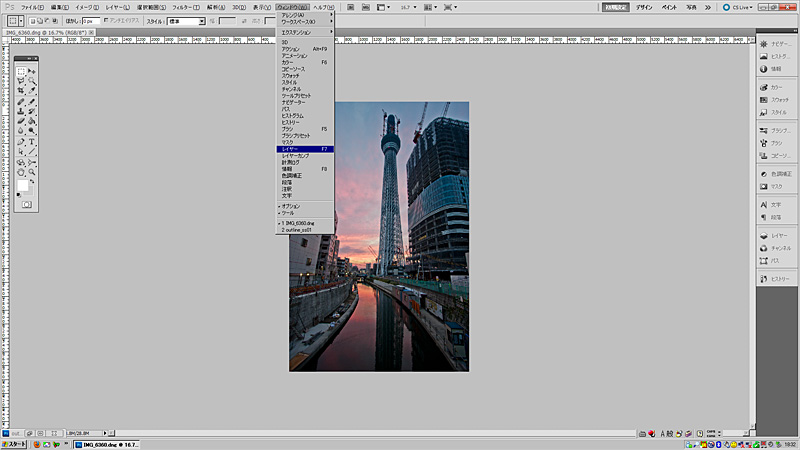This screenshot has width=800, height=450.
Task: Switch to the デザイン workspace
Action: [x=644, y=7]
